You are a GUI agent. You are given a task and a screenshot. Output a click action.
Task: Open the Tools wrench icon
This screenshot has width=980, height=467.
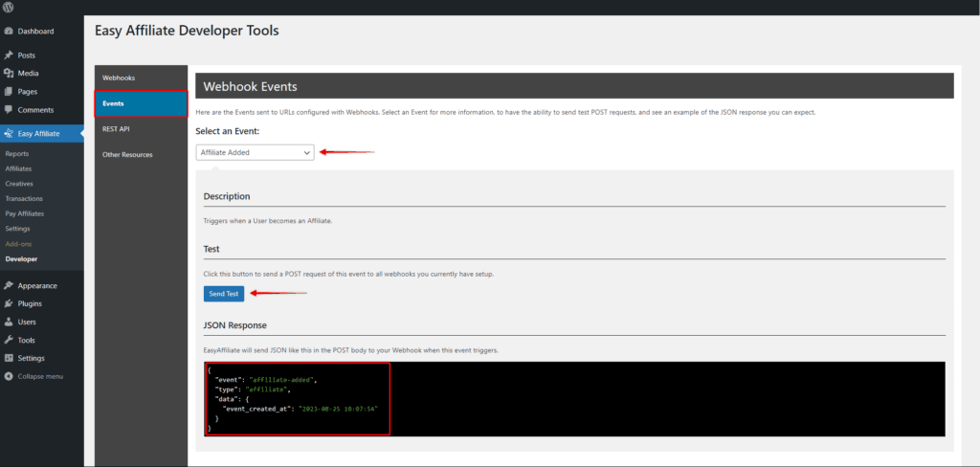[9, 340]
